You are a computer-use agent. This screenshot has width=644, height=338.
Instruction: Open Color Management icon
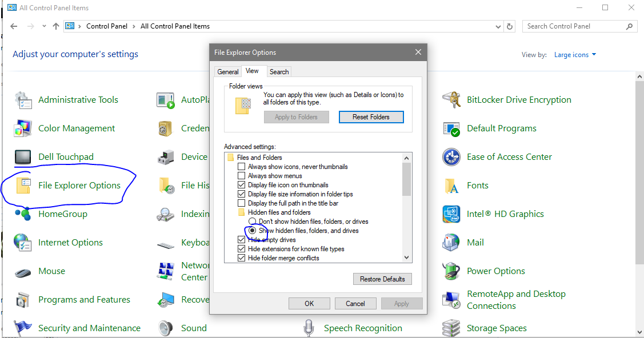pos(23,128)
